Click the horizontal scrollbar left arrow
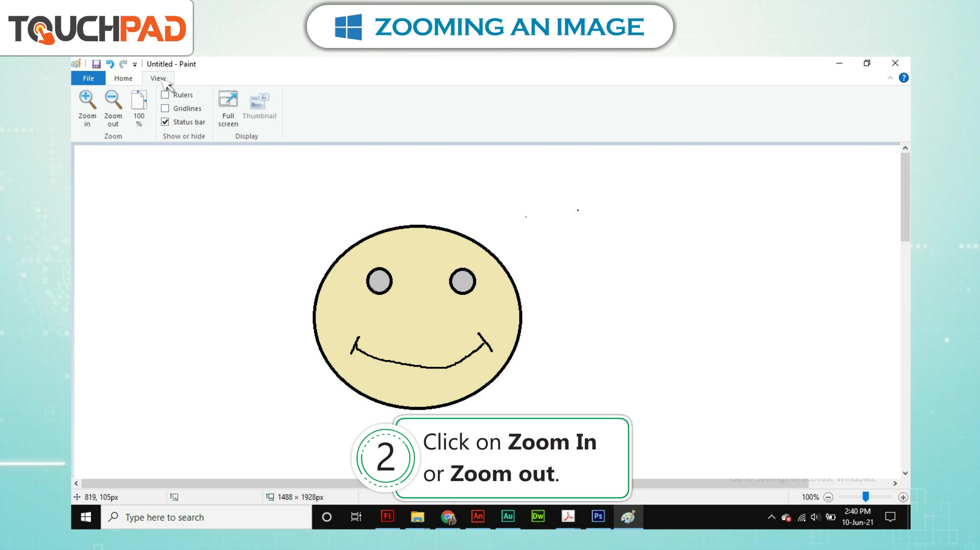 click(76, 483)
